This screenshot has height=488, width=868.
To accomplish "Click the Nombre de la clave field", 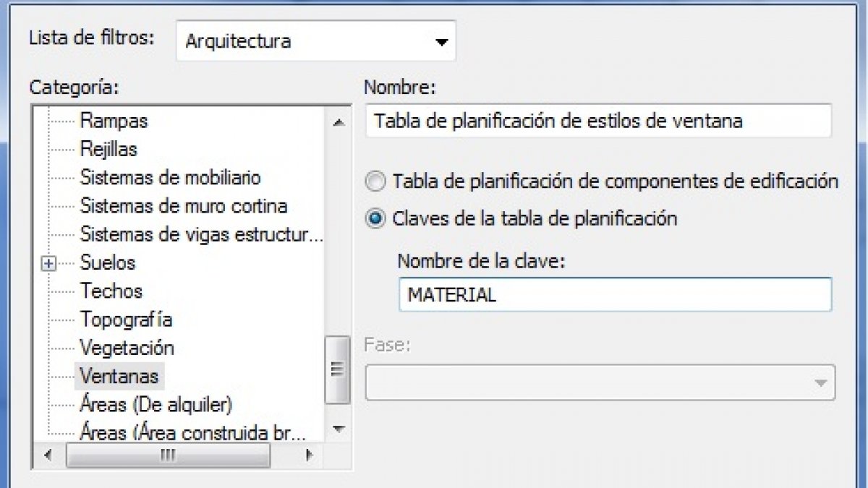I will [x=615, y=295].
